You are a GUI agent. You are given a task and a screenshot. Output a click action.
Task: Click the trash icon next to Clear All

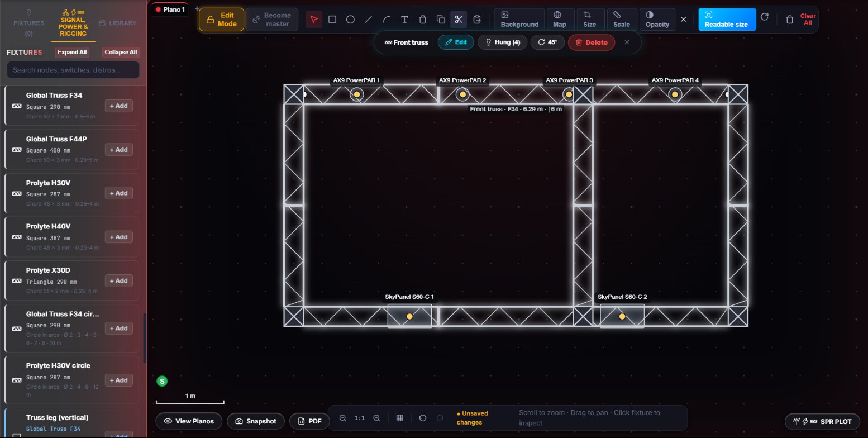tap(790, 20)
